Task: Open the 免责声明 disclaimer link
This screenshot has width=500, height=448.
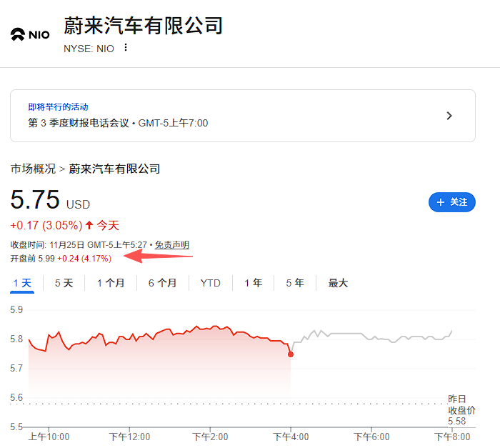Action: click(172, 244)
